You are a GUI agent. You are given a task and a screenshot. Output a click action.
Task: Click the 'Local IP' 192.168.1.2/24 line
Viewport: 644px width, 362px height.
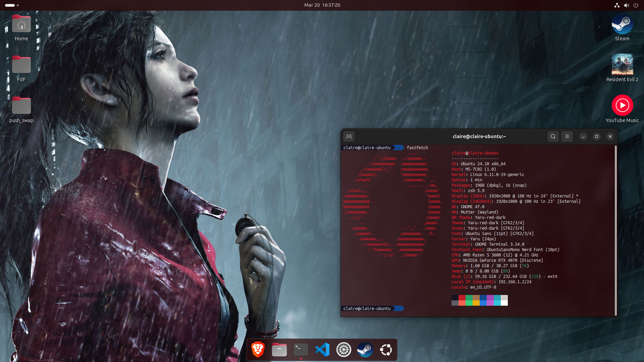(491, 282)
